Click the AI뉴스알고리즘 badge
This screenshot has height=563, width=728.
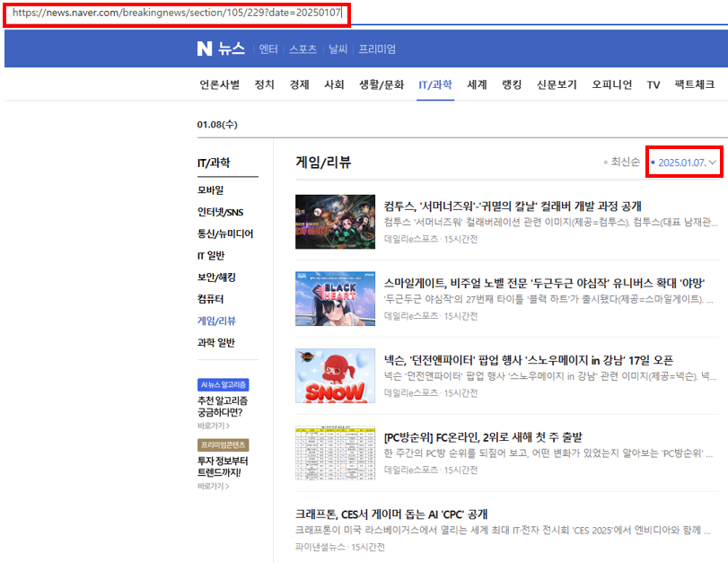click(224, 384)
